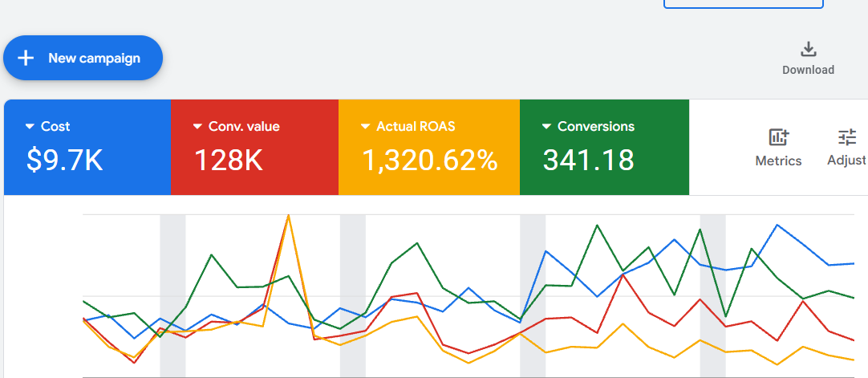Open the Conversions metric dropdown arrow
The height and width of the screenshot is (378, 868).
click(x=546, y=127)
